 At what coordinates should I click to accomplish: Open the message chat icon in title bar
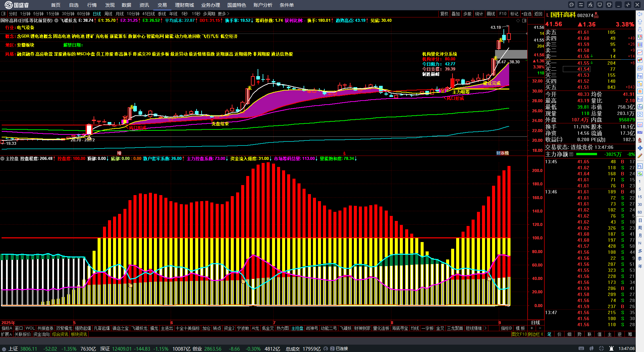(x=572, y=5)
